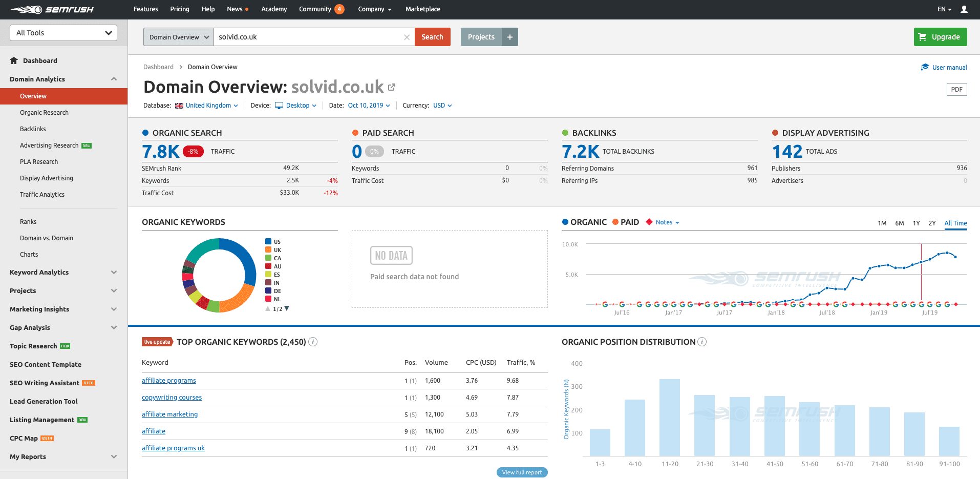The height and width of the screenshot is (479, 980).
Task: Open the All Tools dropdown
Action: (x=63, y=33)
